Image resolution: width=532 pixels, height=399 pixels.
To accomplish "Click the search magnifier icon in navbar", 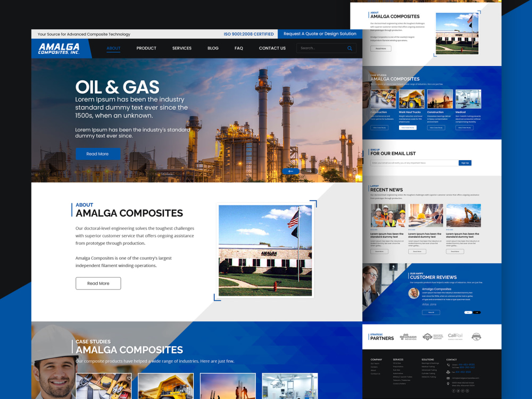I will tap(350, 48).
